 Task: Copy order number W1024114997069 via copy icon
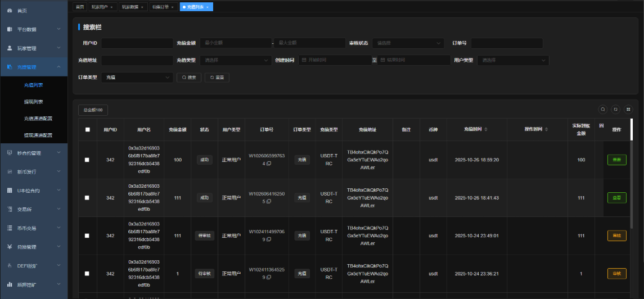(269, 239)
